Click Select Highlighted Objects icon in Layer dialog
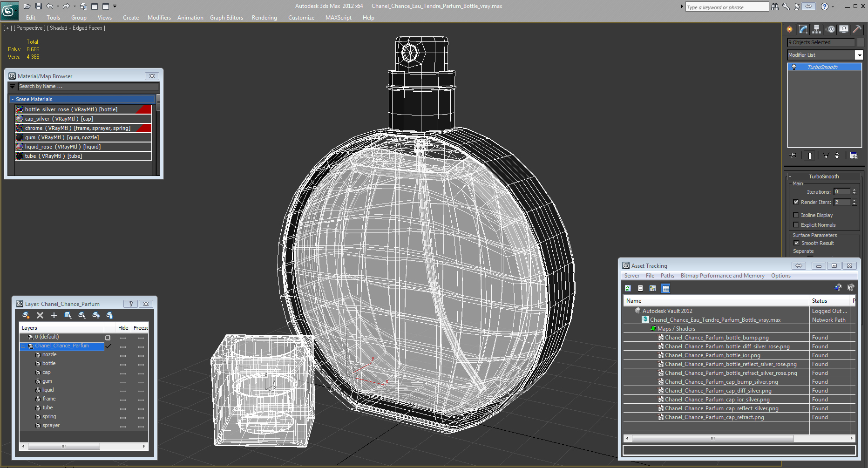Viewport: 868px width, 468px height. click(x=68, y=315)
